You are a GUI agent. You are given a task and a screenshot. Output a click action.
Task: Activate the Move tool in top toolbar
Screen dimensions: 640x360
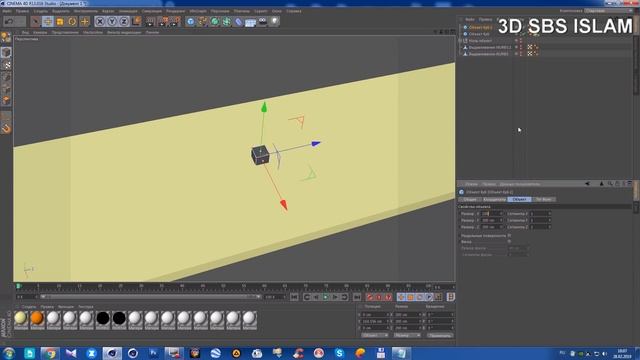pos(48,21)
